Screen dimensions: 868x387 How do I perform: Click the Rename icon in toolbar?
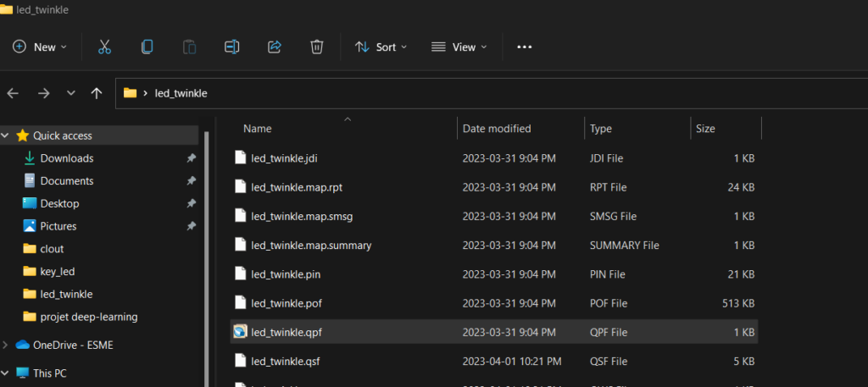(x=231, y=47)
